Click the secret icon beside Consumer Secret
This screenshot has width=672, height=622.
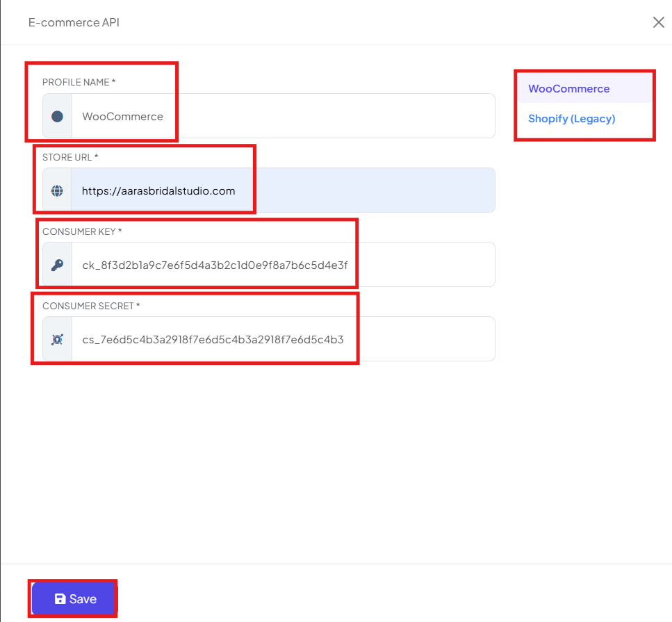tap(57, 340)
